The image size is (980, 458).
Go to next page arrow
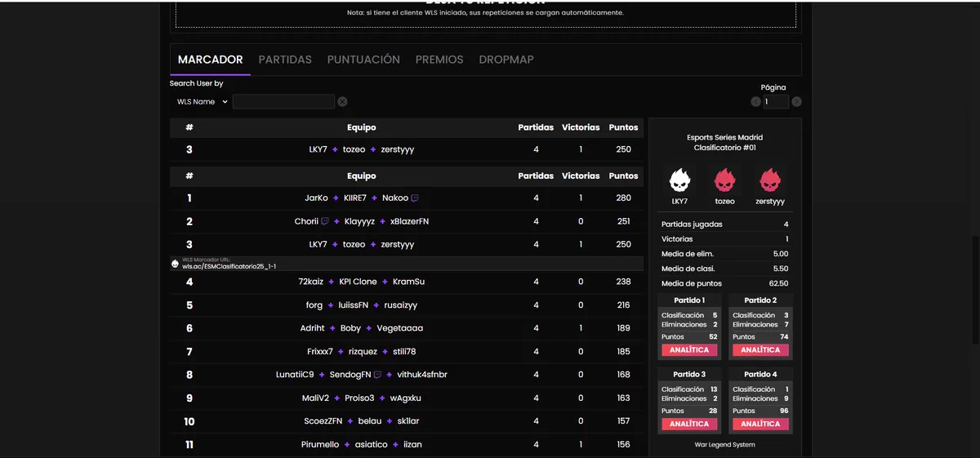pyautogui.click(x=796, y=102)
